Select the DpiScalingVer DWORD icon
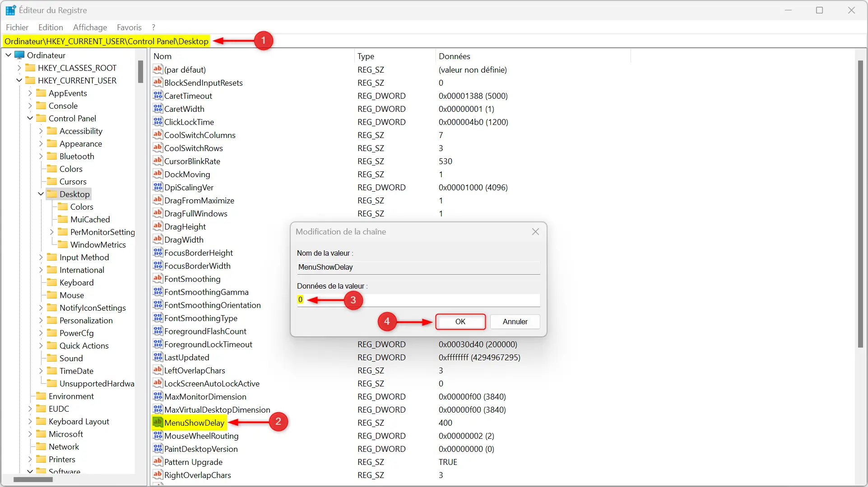 pyautogui.click(x=158, y=187)
